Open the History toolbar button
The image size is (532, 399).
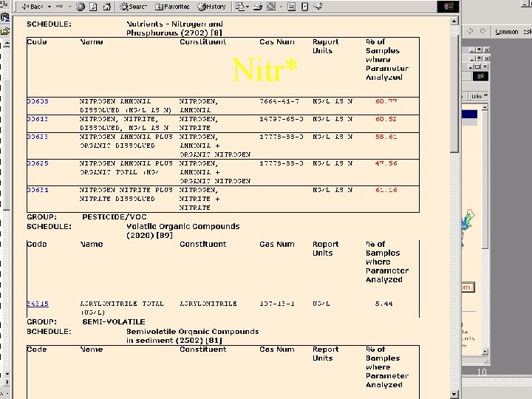click(211, 7)
